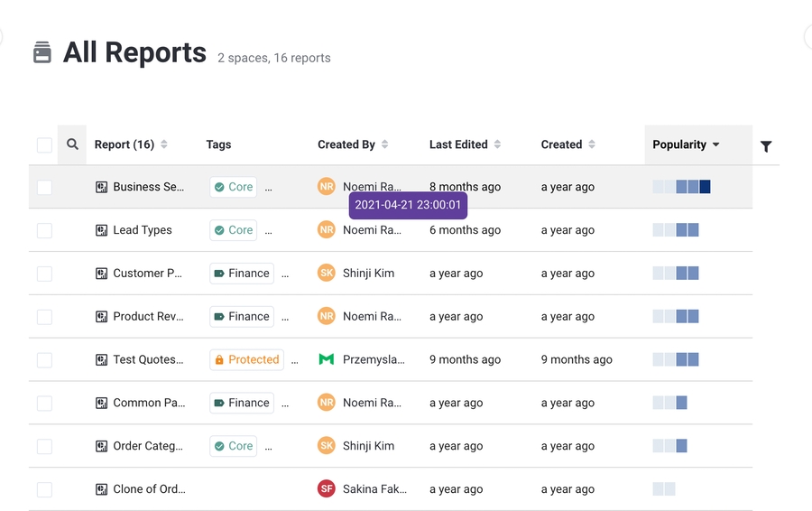Sort using the Last Edited column arrows
Viewport: 812px width, 511px height.
pyautogui.click(x=497, y=144)
